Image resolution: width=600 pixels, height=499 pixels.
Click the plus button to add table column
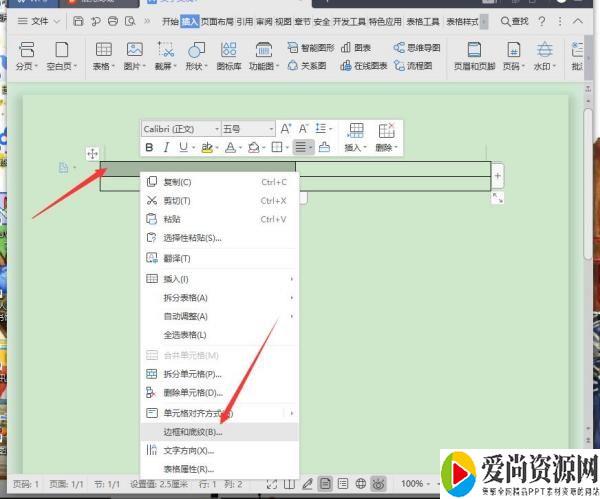tap(497, 175)
